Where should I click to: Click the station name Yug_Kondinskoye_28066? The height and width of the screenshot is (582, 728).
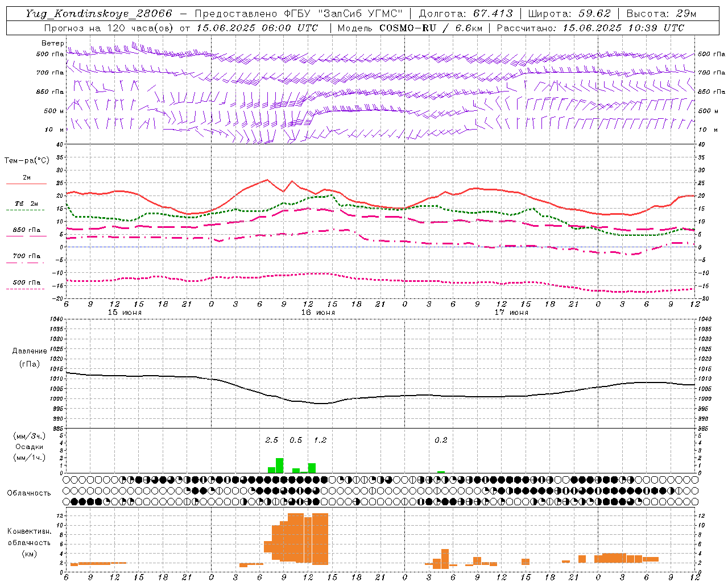(x=99, y=14)
